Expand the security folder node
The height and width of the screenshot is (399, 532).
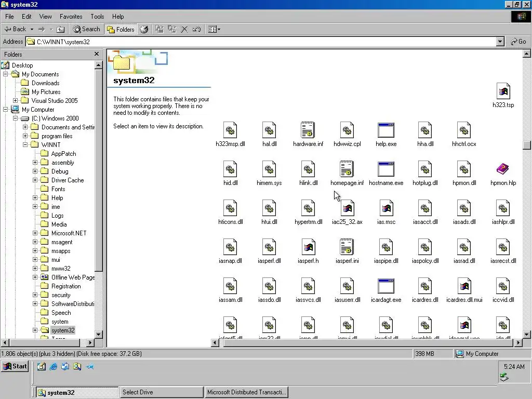(x=35, y=295)
